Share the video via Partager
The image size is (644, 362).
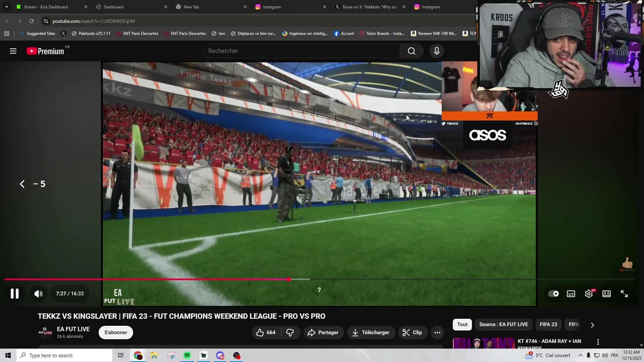click(x=323, y=332)
